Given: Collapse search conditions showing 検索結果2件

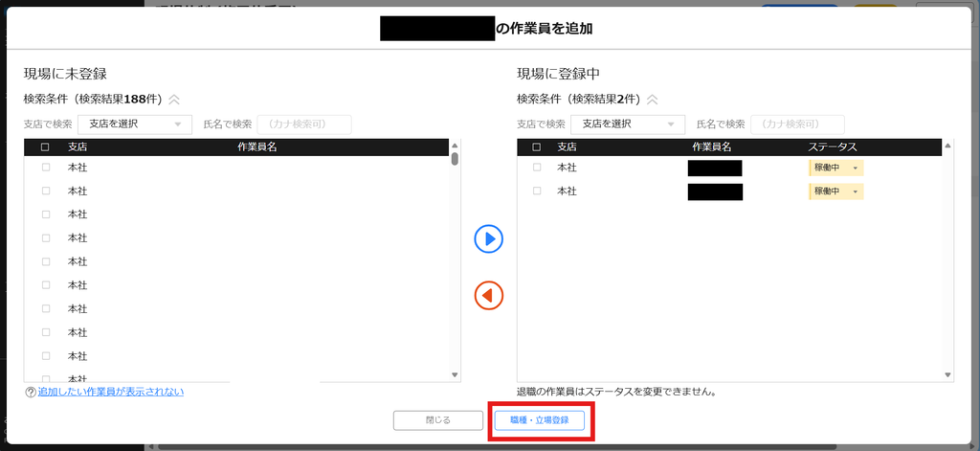Looking at the screenshot, I should (652, 99).
